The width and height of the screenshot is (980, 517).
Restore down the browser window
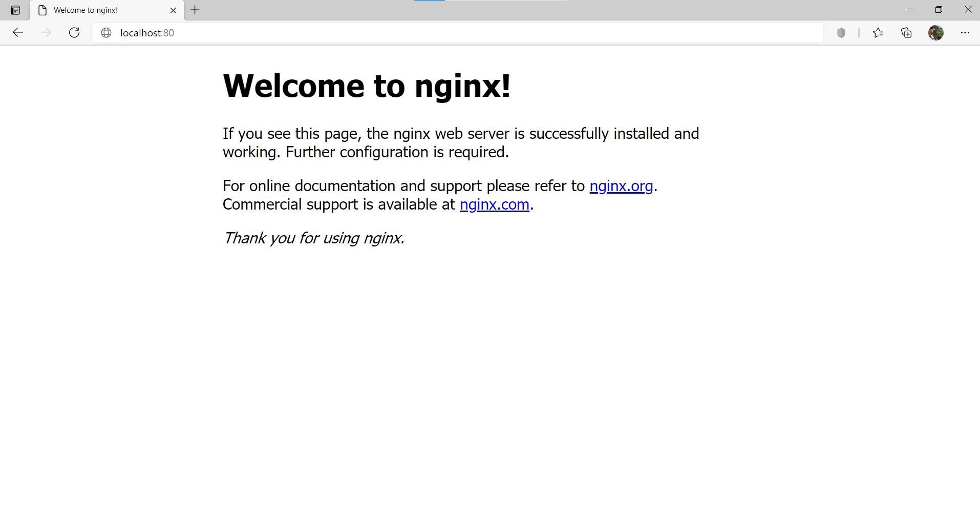[939, 10]
